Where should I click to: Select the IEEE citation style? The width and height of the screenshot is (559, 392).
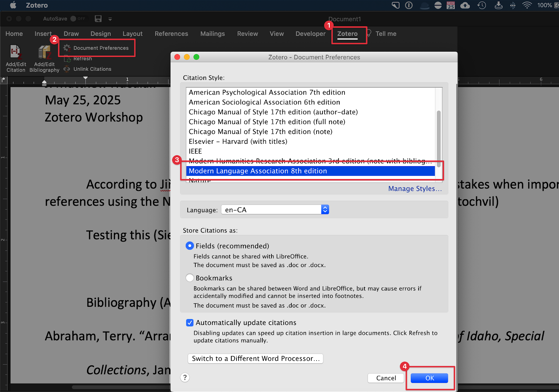pyautogui.click(x=311, y=151)
